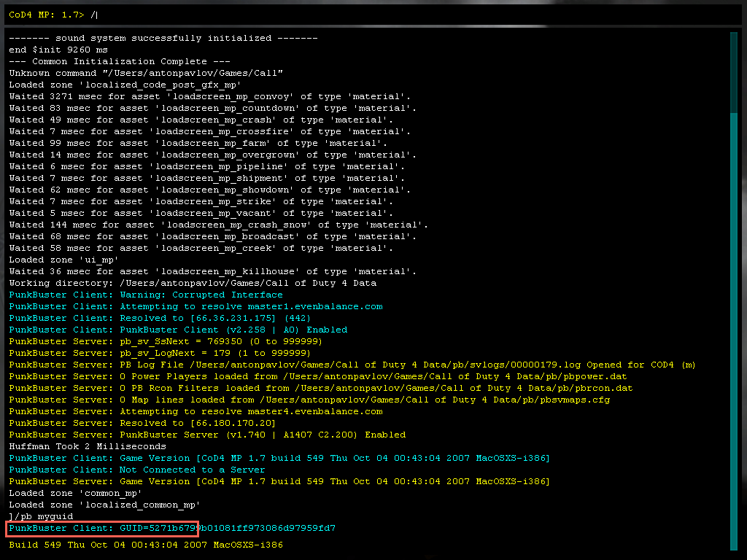The width and height of the screenshot is (747, 560).
Task: Click "Loaded zone 'common_mp'" line
Action: click(75, 493)
